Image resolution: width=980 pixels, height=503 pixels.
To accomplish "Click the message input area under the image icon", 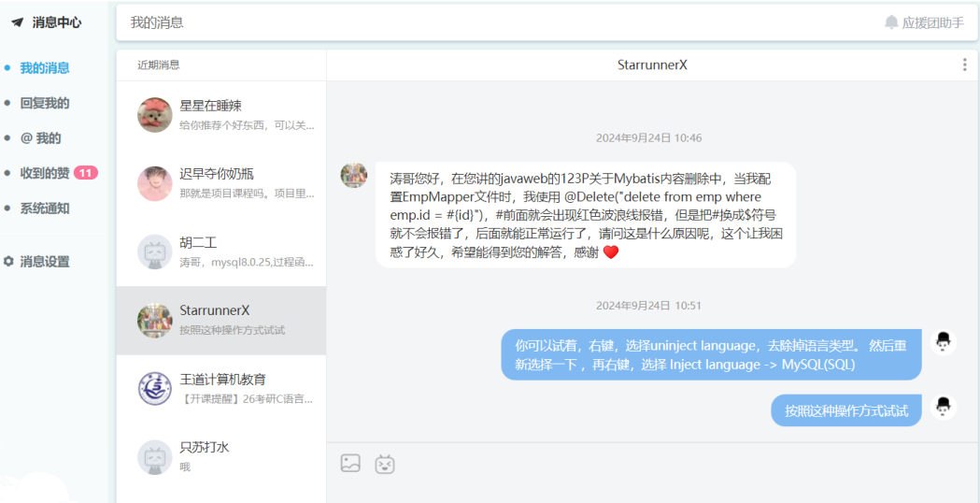I will point(653,489).
